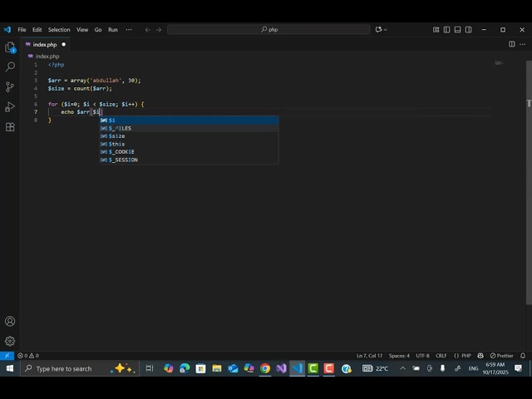Viewport: 532px width, 399px height.
Task: Click the Copilot status icon
Action: (x=480, y=356)
